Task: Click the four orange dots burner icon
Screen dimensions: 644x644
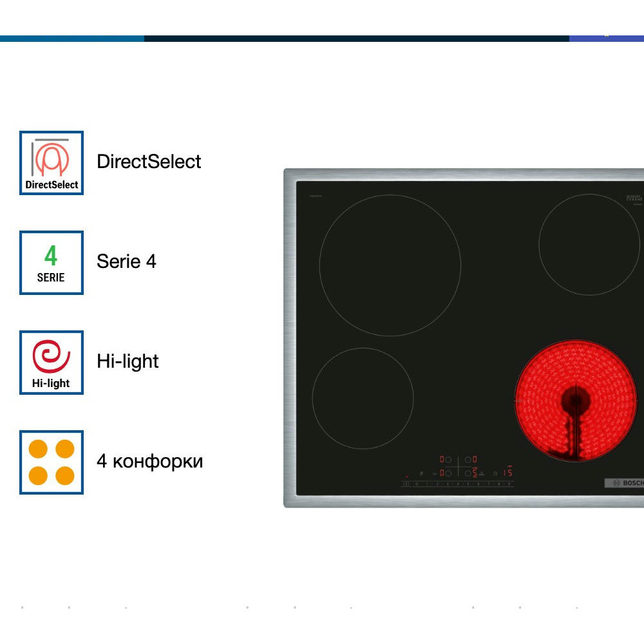Action: coord(52,462)
